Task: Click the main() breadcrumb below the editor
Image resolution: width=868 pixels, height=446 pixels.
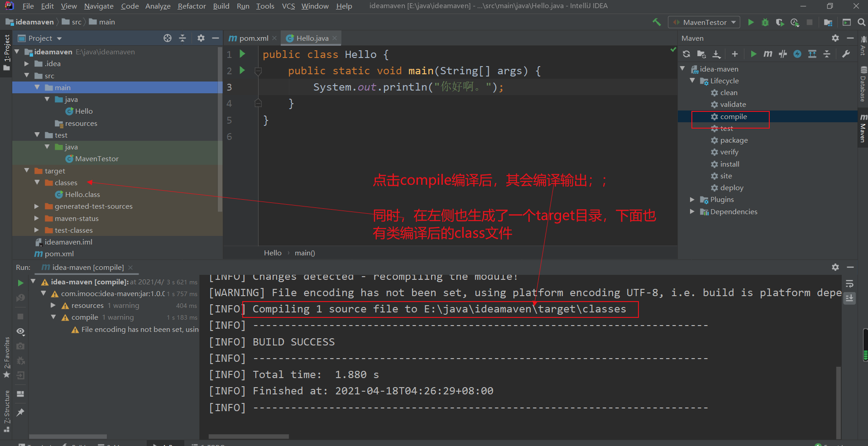Action: pos(305,253)
